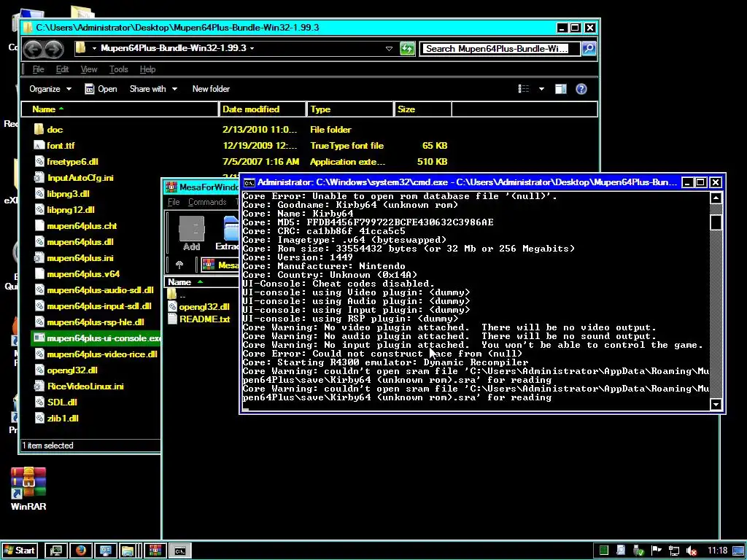747x560 pixels.
Task: Open Firefox from the taskbar
Action: coord(81,551)
